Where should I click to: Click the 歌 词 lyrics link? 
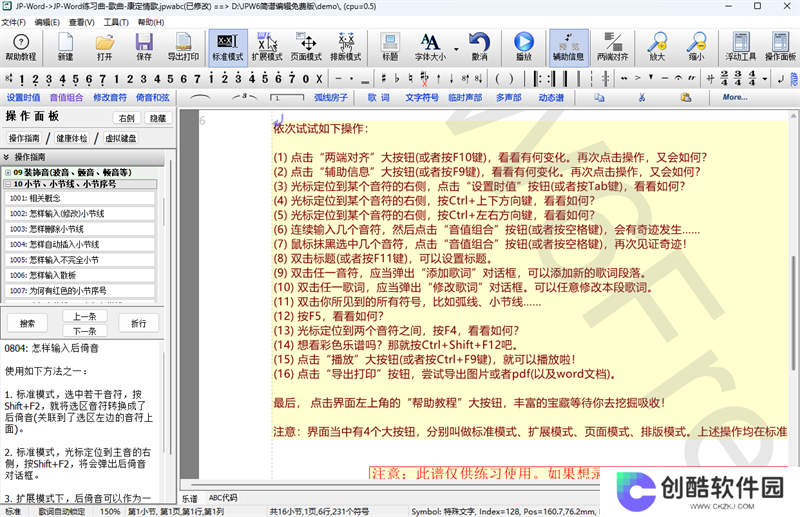[x=379, y=97]
